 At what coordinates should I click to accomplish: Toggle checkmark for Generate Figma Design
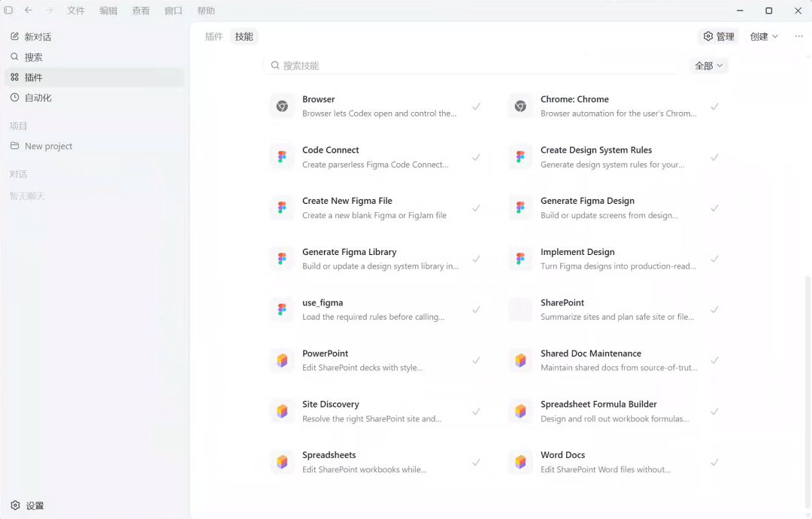714,208
